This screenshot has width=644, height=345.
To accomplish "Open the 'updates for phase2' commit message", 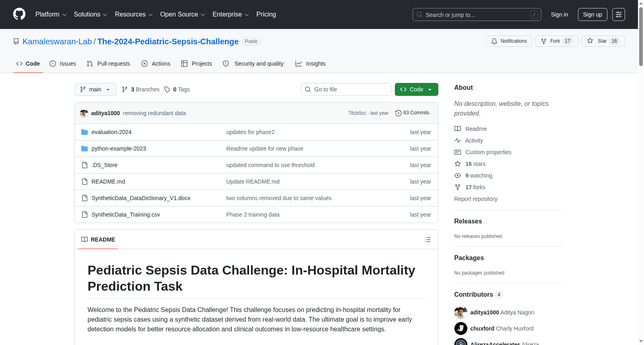I will [x=250, y=132].
